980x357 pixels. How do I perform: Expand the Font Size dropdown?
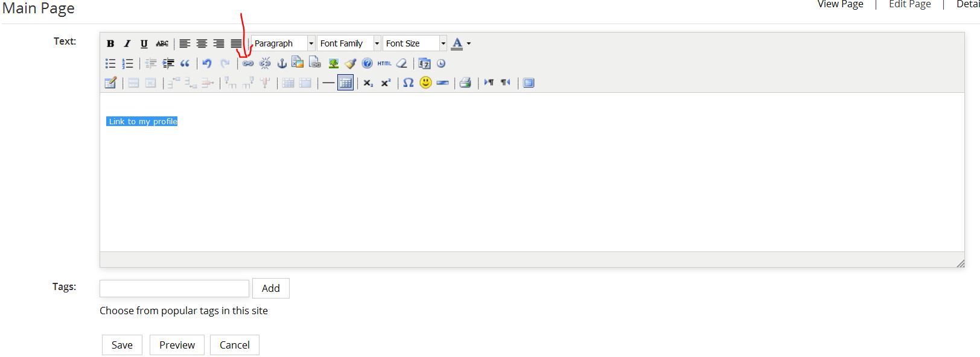click(415, 43)
